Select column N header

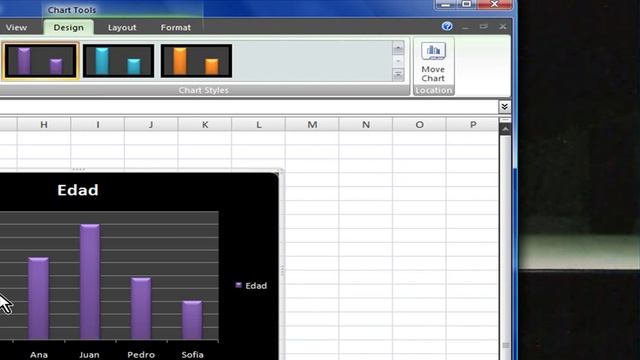click(x=366, y=124)
